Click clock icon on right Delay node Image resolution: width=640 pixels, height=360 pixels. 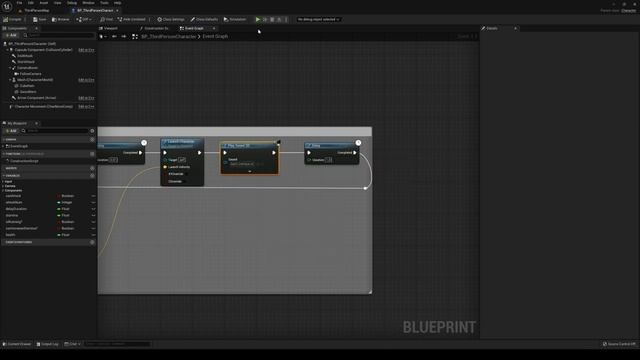(x=358, y=142)
